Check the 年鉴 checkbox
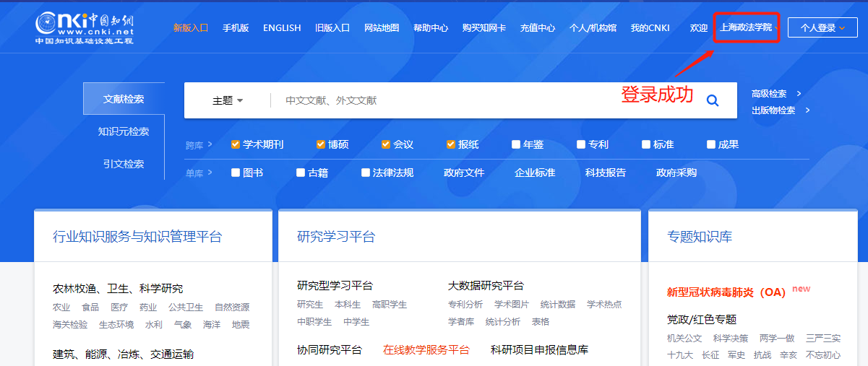868x366 pixels. (x=516, y=144)
